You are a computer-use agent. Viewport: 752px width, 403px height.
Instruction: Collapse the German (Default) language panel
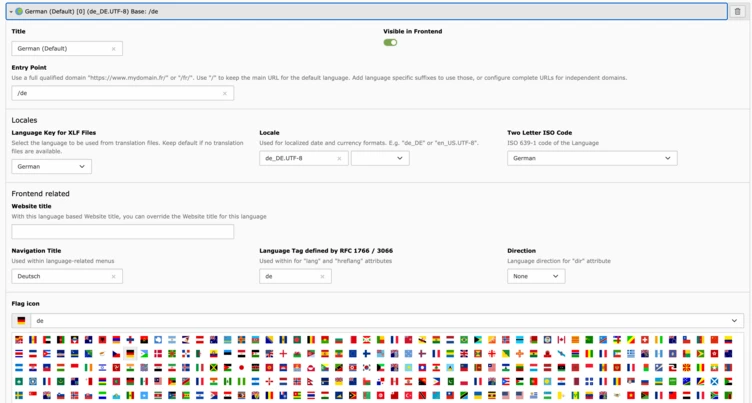11,12
